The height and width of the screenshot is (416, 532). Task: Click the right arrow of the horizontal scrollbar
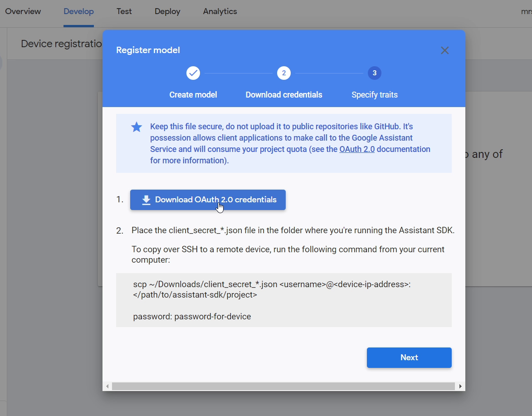tap(461, 386)
